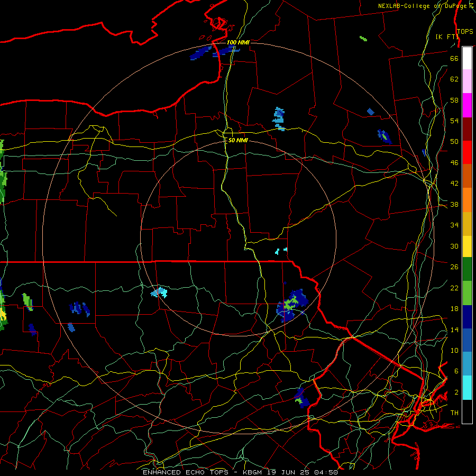Click the legend value "30"
Screen dimensions: 476x476
[454, 246]
